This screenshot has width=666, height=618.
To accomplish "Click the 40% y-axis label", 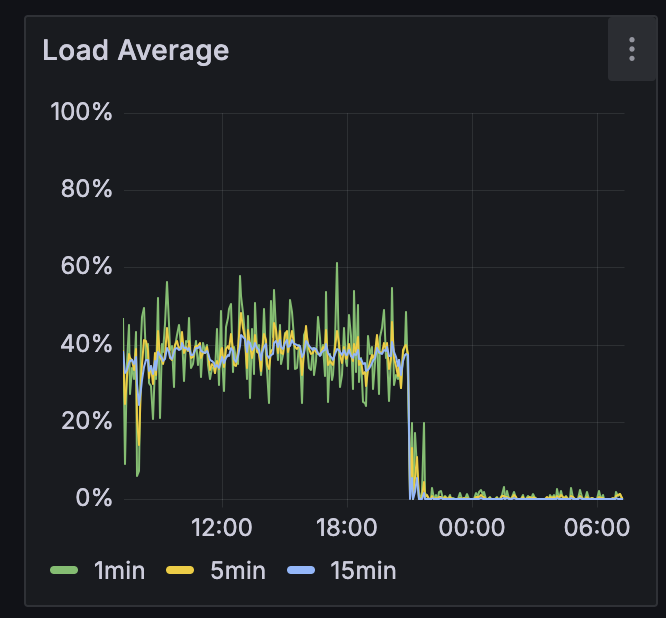I will 85,344.
